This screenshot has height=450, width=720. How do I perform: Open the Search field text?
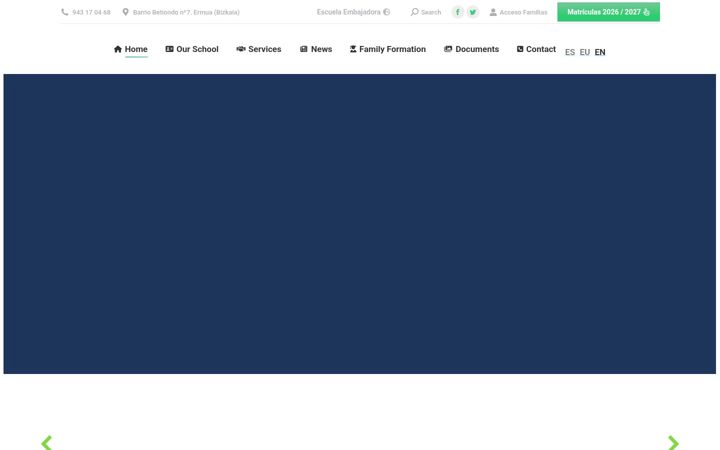(431, 12)
